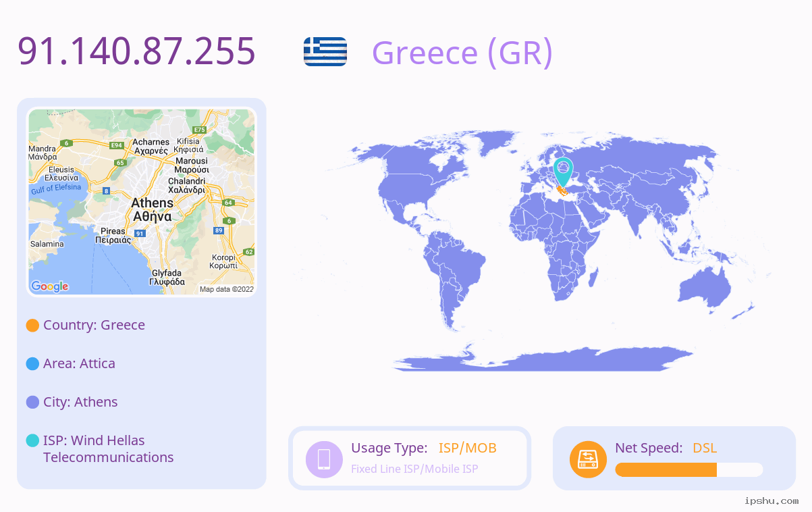Select the IP address 91.140.87.255 heading
The width and height of the screenshot is (812, 512).
coord(137,51)
